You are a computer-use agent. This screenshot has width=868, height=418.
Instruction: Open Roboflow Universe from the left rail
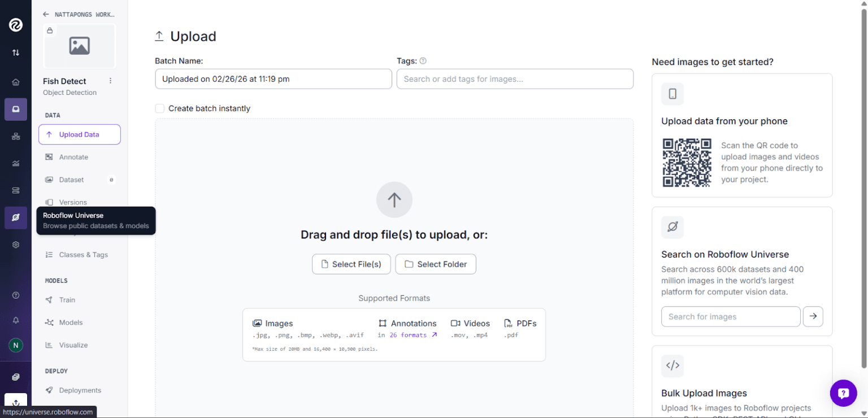pyautogui.click(x=16, y=217)
